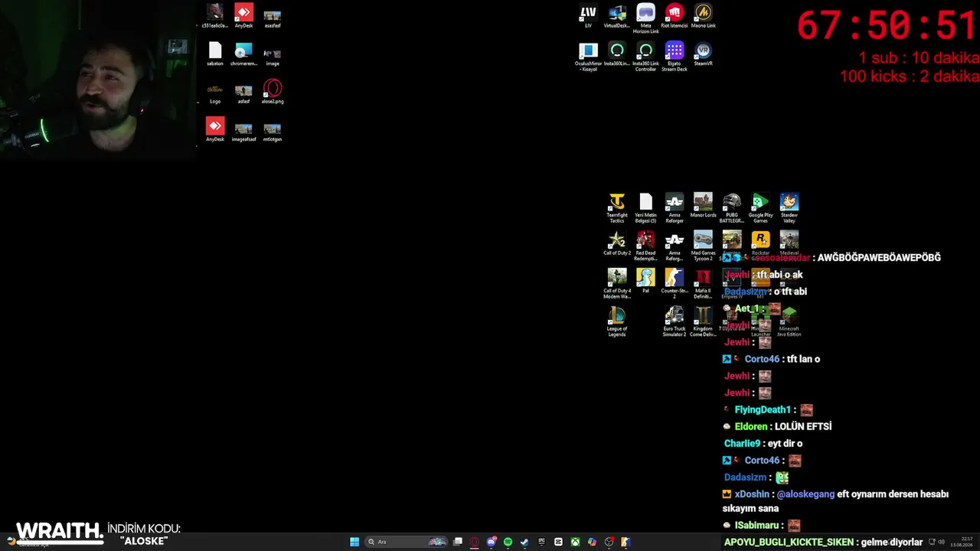Open Google Play Games

pyautogui.click(x=760, y=208)
